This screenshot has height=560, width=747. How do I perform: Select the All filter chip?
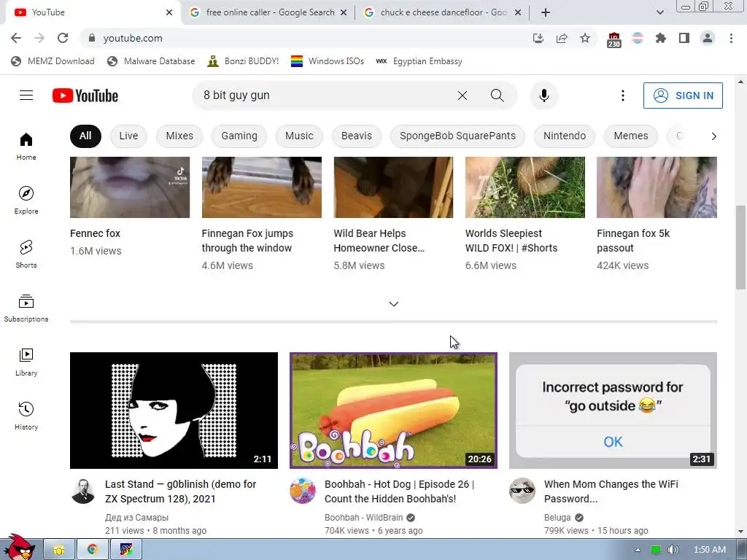[x=85, y=136]
